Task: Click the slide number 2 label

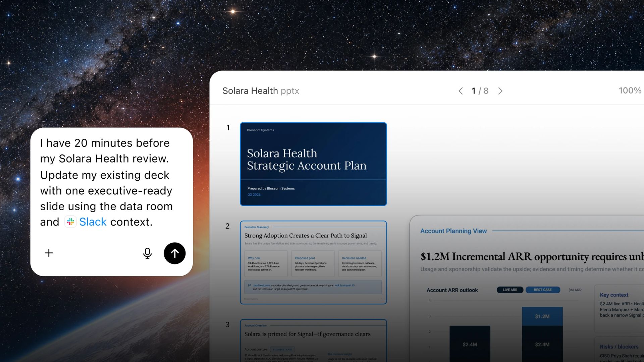Action: point(227,226)
